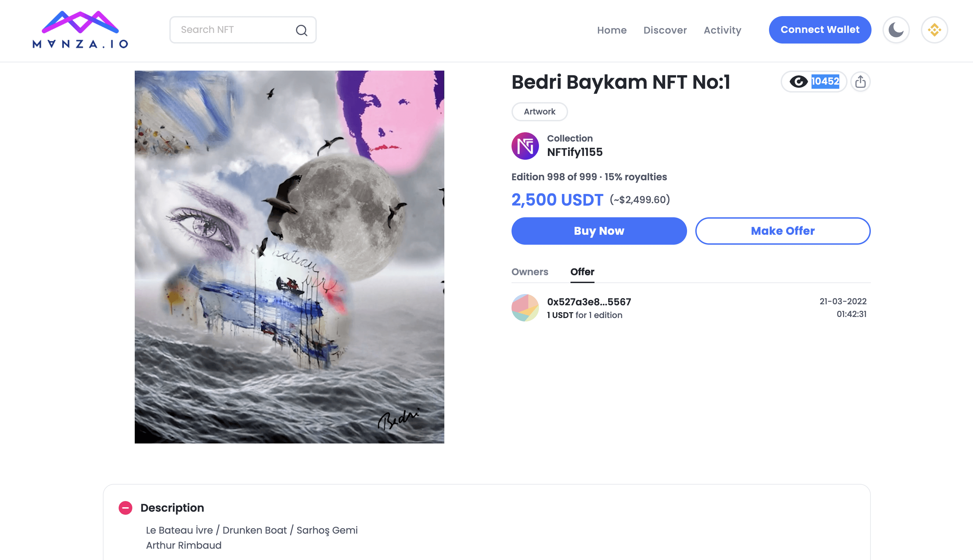Open the Binance network selector icon
This screenshot has width=973, height=560.
pos(934,29)
